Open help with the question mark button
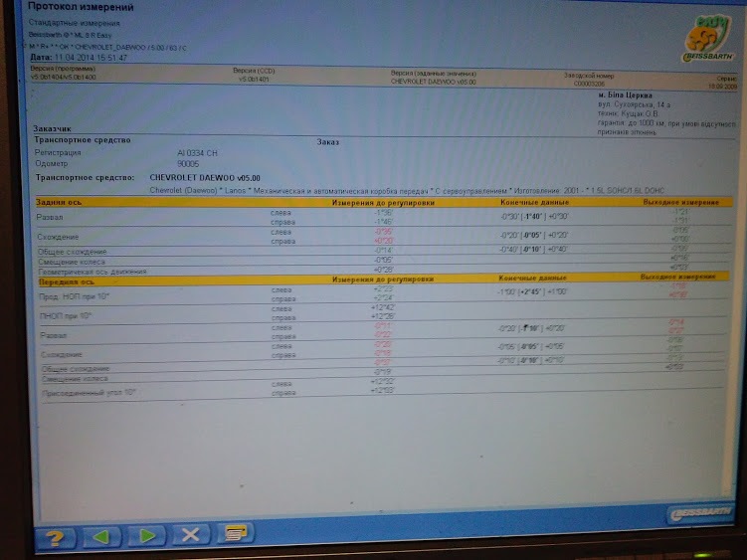Screen dimensions: 747x560 point(56,538)
